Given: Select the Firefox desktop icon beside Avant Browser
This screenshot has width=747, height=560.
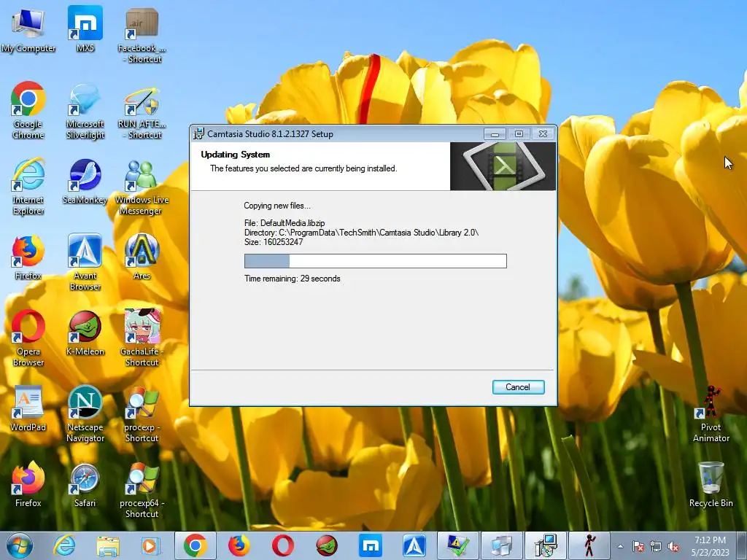Looking at the screenshot, I should pos(28,257).
